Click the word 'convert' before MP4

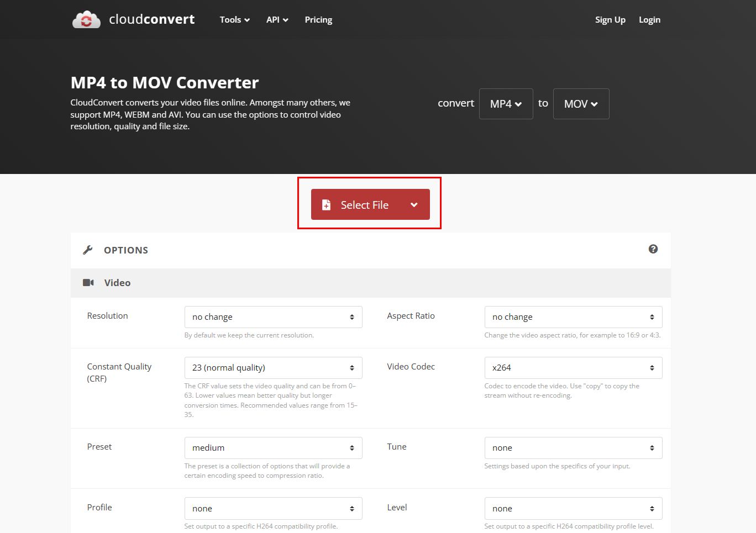(x=456, y=103)
